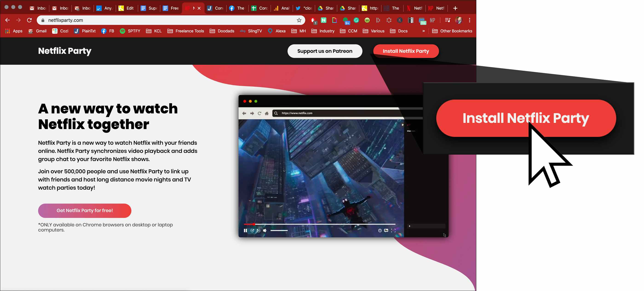
Task: Open a new browser tab
Action: pos(455,8)
